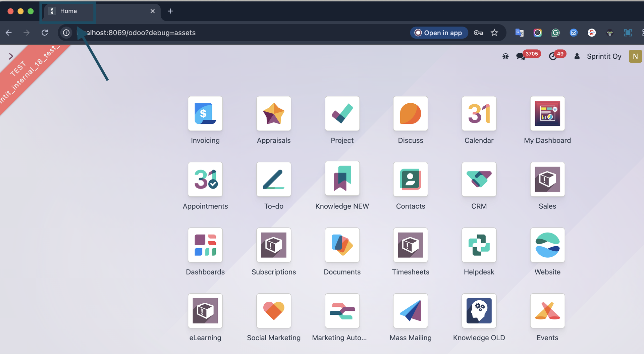Image resolution: width=644 pixels, height=354 pixels.
Task: Open a new browser tab
Action: [170, 11]
